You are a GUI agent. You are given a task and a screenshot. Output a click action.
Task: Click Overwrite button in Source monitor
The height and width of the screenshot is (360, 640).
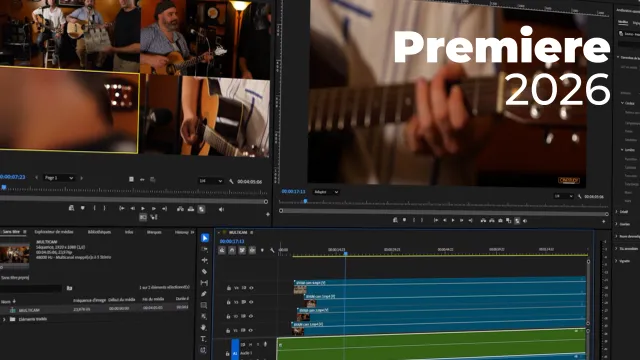pyautogui.click(x=191, y=209)
